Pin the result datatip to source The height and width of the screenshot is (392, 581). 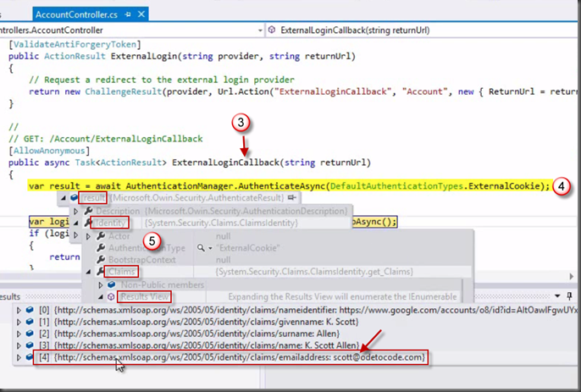tap(292, 198)
